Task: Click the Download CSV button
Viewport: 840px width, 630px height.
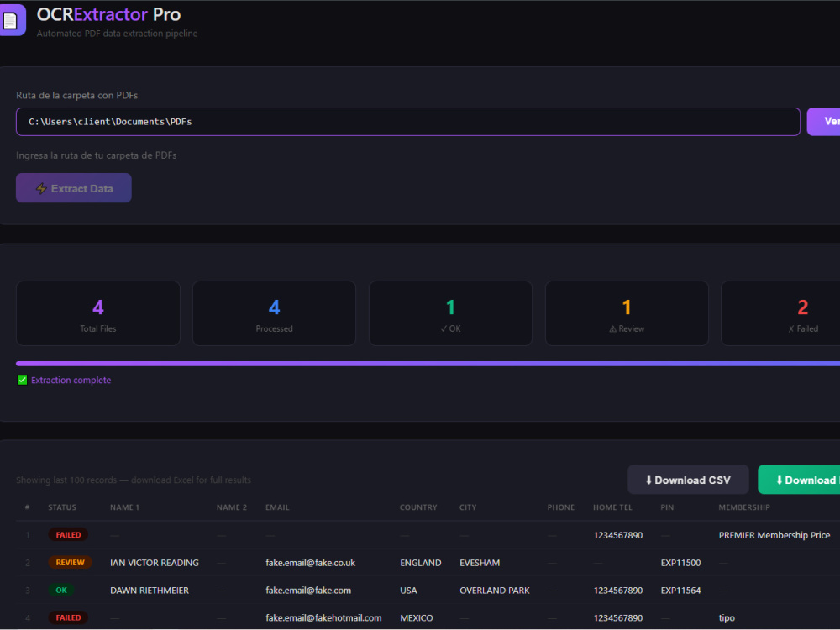Action: pyautogui.click(x=688, y=480)
